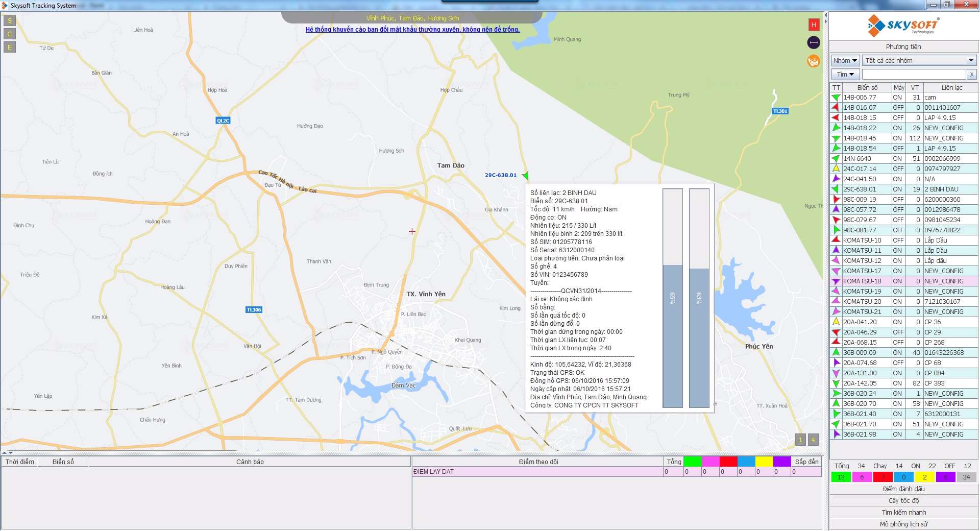
Task: Click the 65% fuel level bar
Action: 673,298
